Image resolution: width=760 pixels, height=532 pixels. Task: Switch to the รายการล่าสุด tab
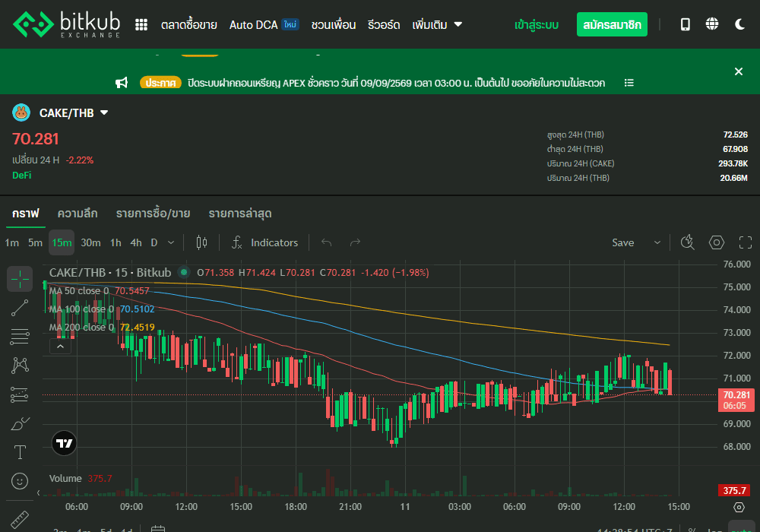click(x=240, y=214)
